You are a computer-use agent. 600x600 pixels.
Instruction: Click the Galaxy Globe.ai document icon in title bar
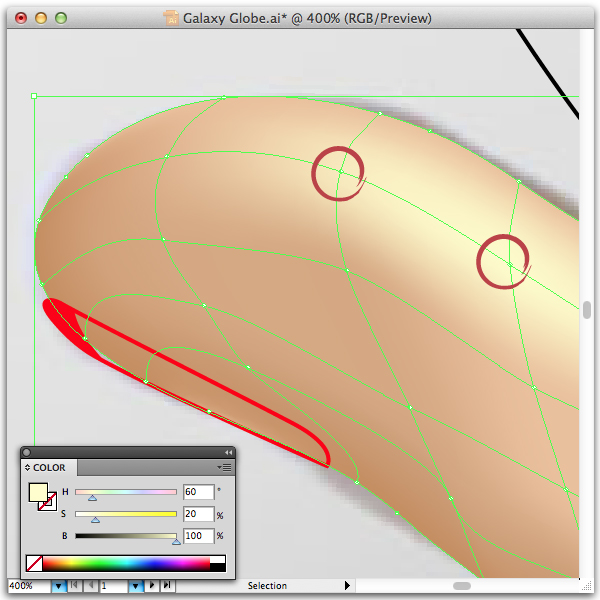171,18
